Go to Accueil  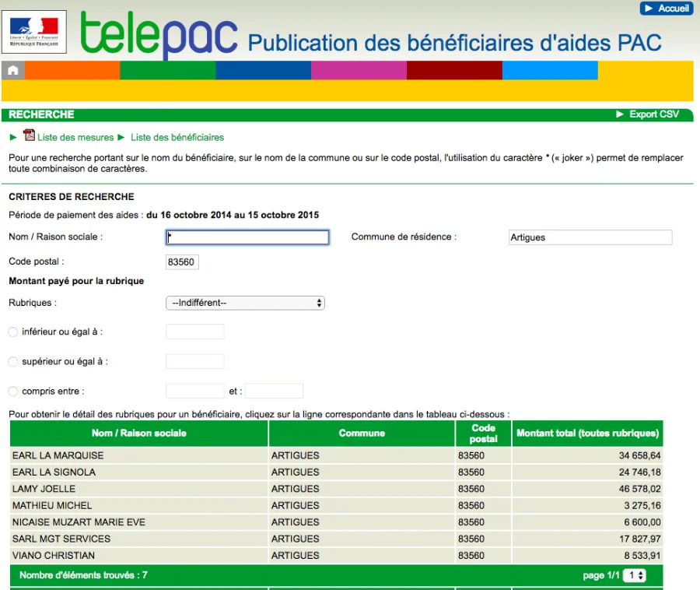click(x=666, y=9)
